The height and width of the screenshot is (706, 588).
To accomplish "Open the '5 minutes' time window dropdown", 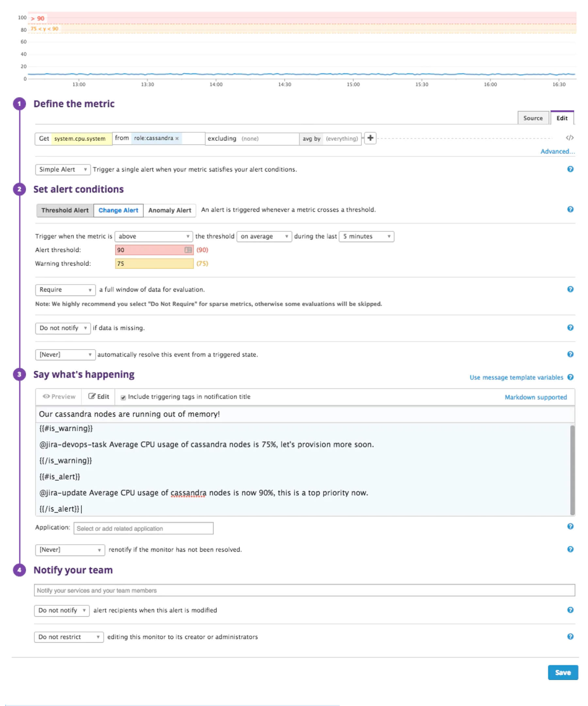I will coord(366,236).
